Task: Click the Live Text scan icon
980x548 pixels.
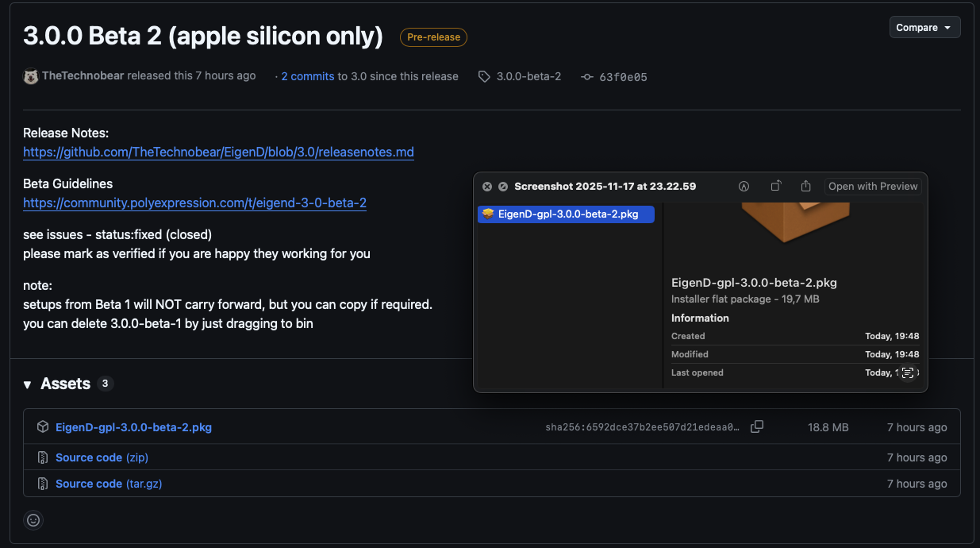Action: click(x=908, y=372)
